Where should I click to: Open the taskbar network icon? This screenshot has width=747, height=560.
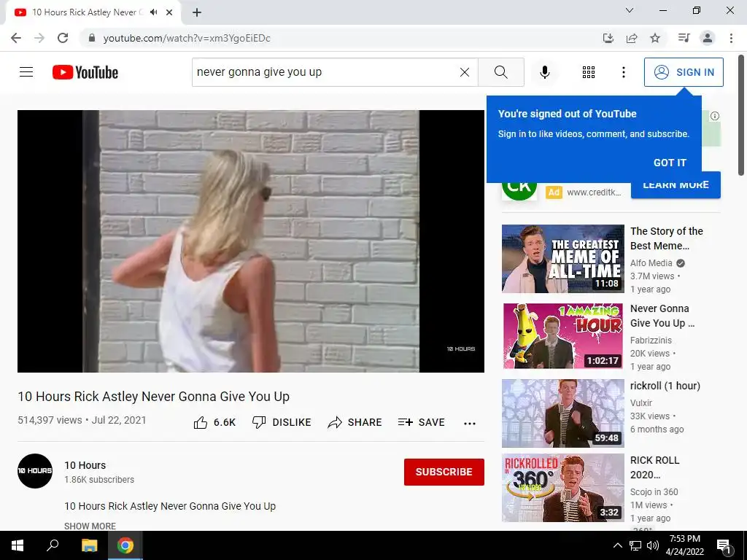(x=635, y=545)
